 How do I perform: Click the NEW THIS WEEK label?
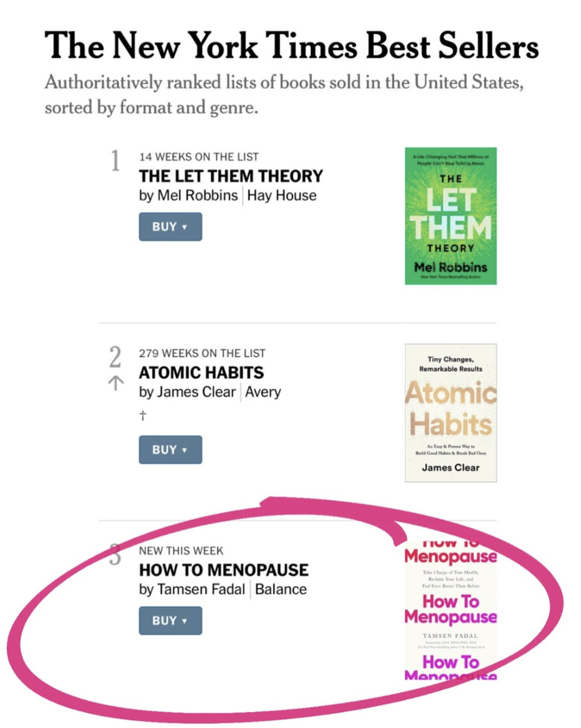pos(181,551)
